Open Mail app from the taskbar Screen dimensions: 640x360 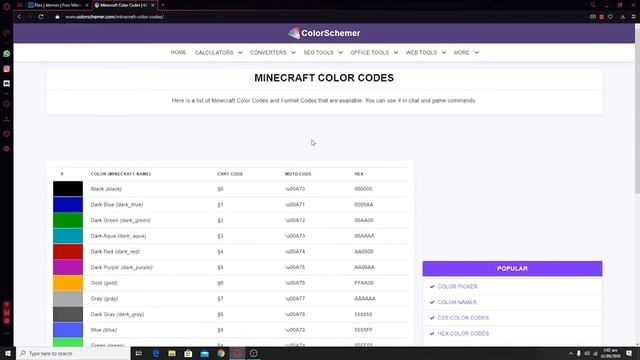[x=204, y=353]
